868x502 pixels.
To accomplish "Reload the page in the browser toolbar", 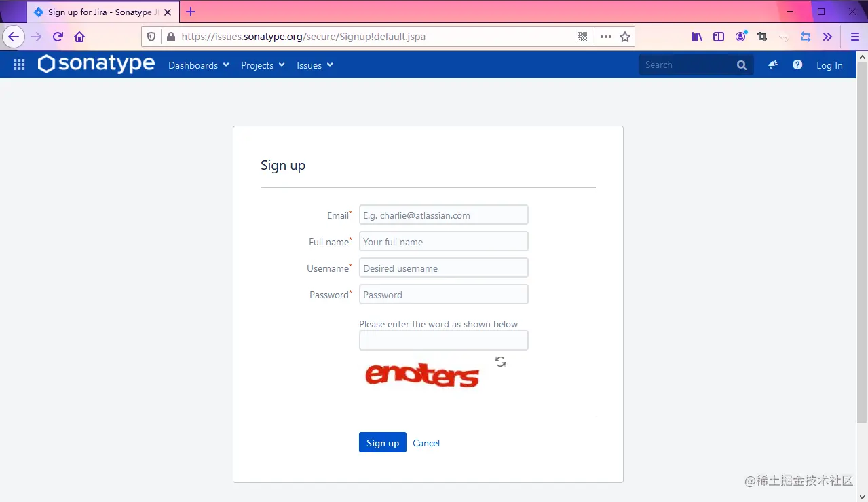I will coord(58,37).
